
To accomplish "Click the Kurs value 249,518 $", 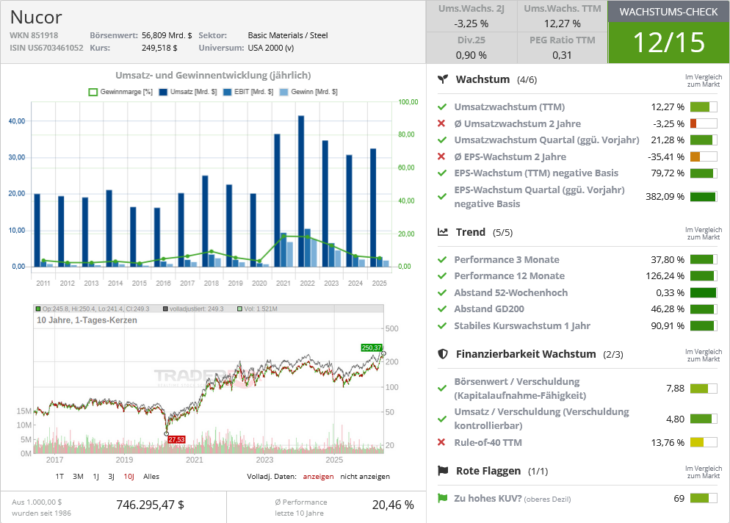I will coord(159,48).
